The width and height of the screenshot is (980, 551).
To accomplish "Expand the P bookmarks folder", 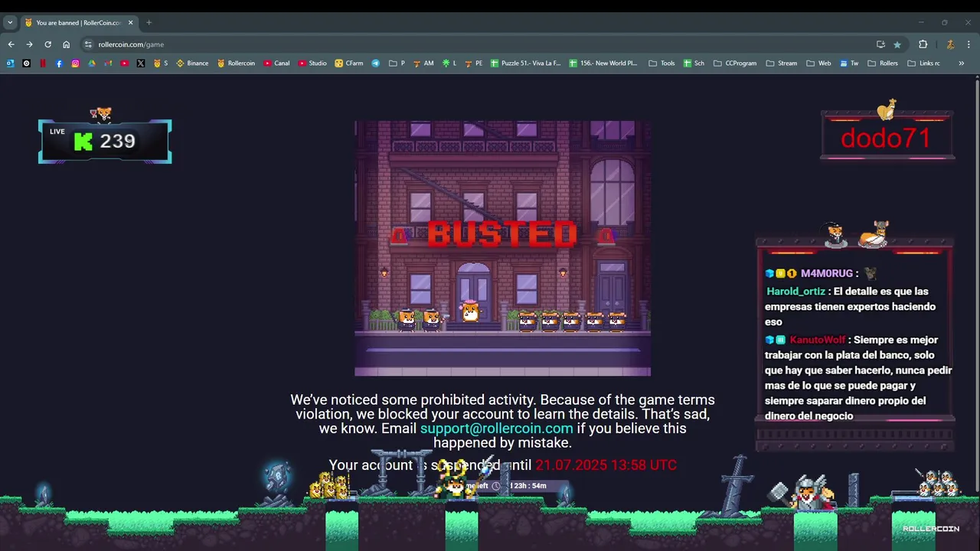I will coord(397,64).
